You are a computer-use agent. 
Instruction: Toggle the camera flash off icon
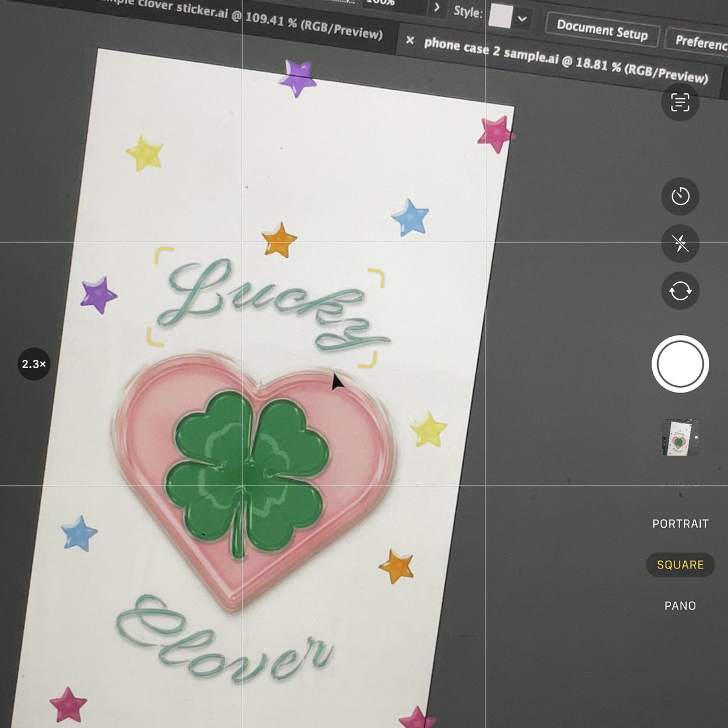pyautogui.click(x=680, y=244)
